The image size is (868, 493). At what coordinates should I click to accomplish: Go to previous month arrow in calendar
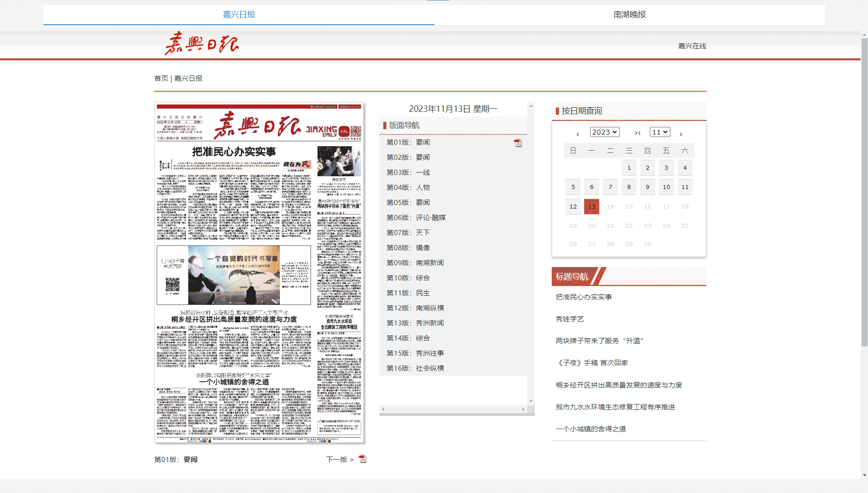point(578,134)
